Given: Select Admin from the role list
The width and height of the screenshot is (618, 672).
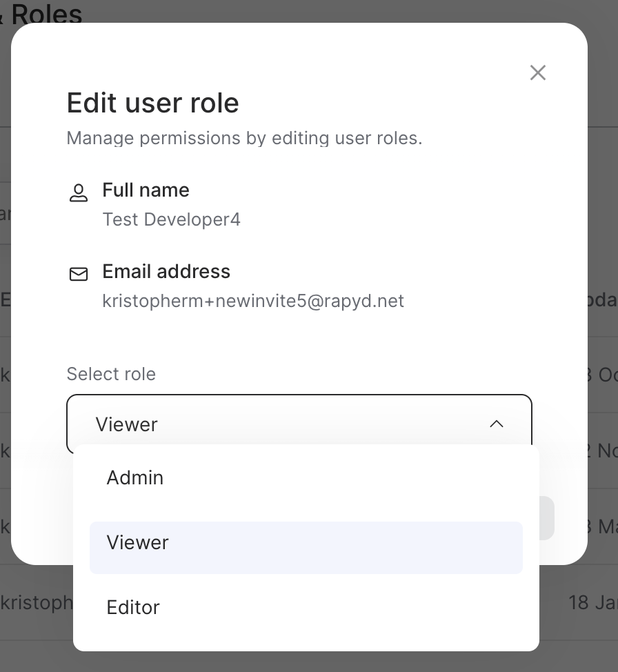Looking at the screenshot, I should click(135, 477).
